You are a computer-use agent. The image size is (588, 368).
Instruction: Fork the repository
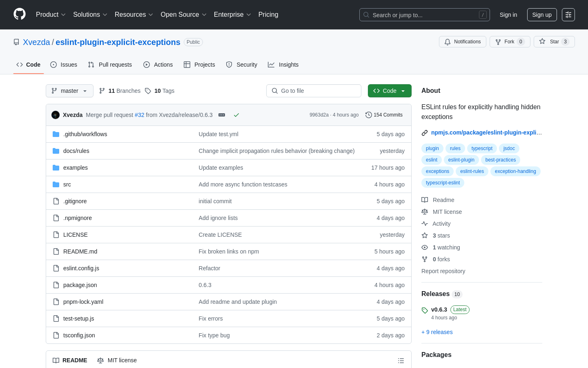510,42
